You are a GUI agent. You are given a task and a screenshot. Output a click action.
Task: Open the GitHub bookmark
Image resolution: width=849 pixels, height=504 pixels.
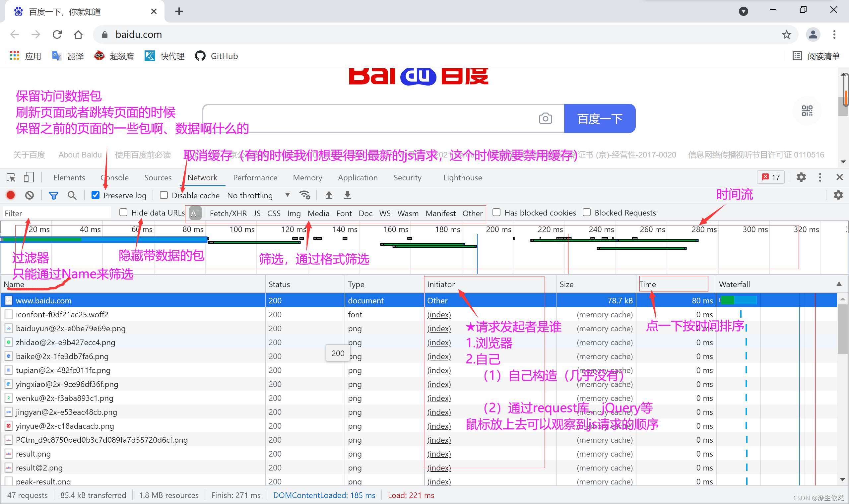(x=216, y=56)
